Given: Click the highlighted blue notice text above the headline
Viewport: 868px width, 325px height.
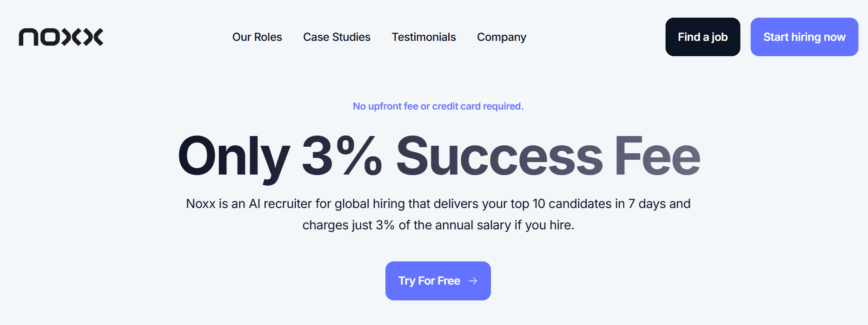Looking at the screenshot, I should (x=437, y=106).
